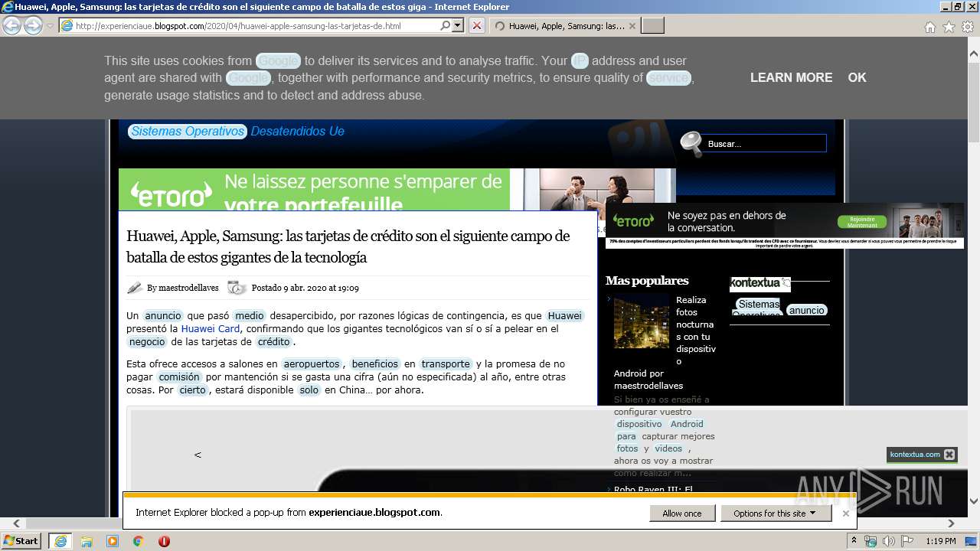Click the blog search magnifying glass icon
Screen dimensions: 980x551
[x=691, y=143]
